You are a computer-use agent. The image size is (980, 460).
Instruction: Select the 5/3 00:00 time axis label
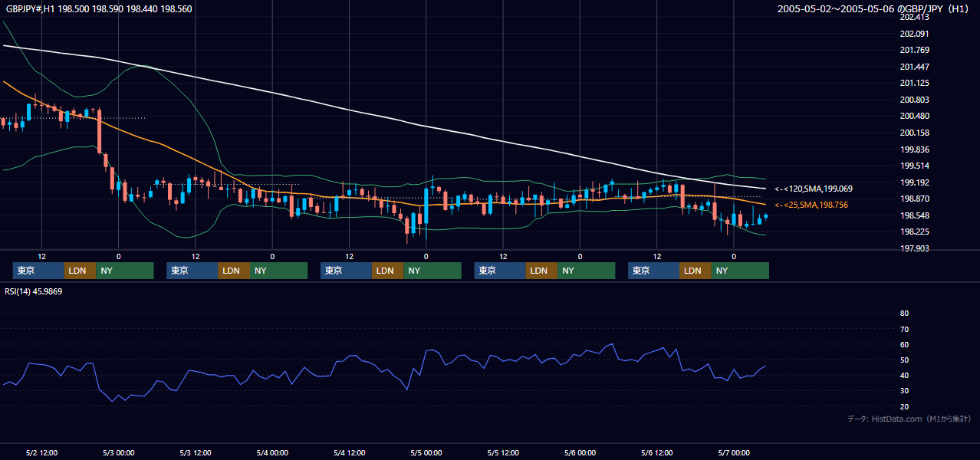(118, 452)
